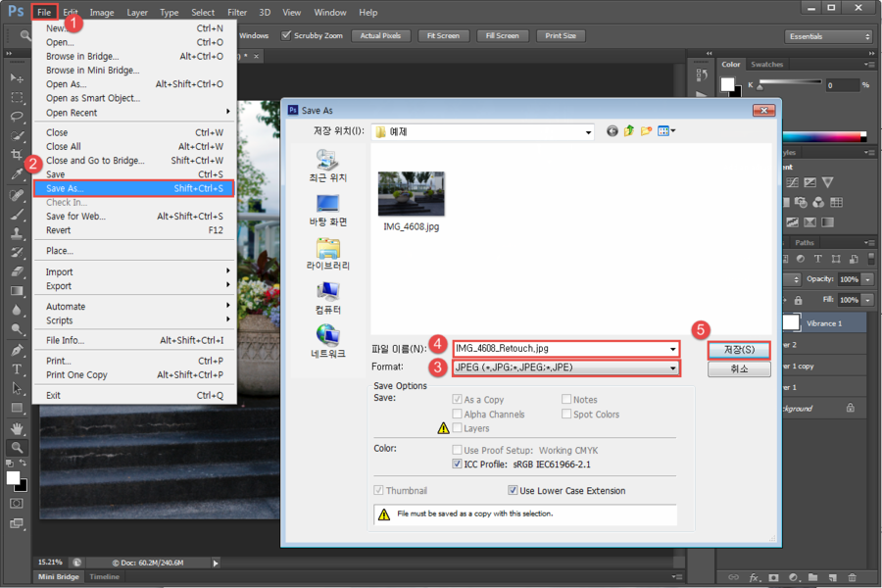This screenshot has width=882, height=588.
Task: Enable Alpha Channels checkbox
Action: (457, 415)
